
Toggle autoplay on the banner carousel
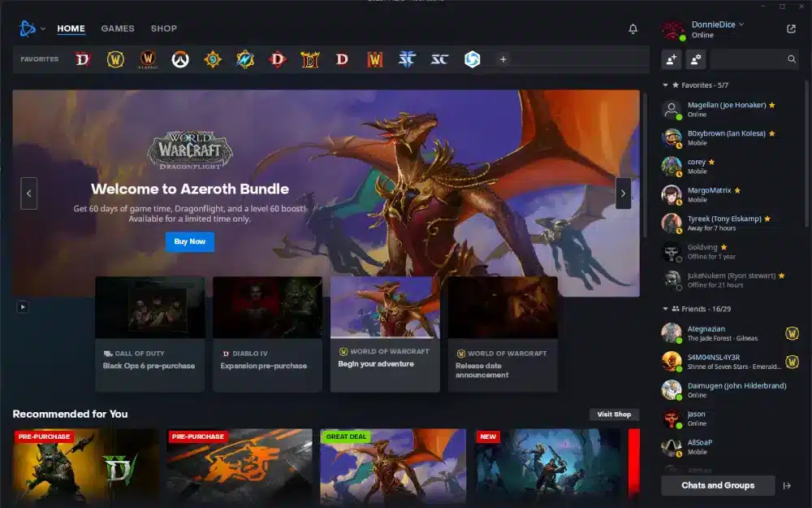coord(23,306)
